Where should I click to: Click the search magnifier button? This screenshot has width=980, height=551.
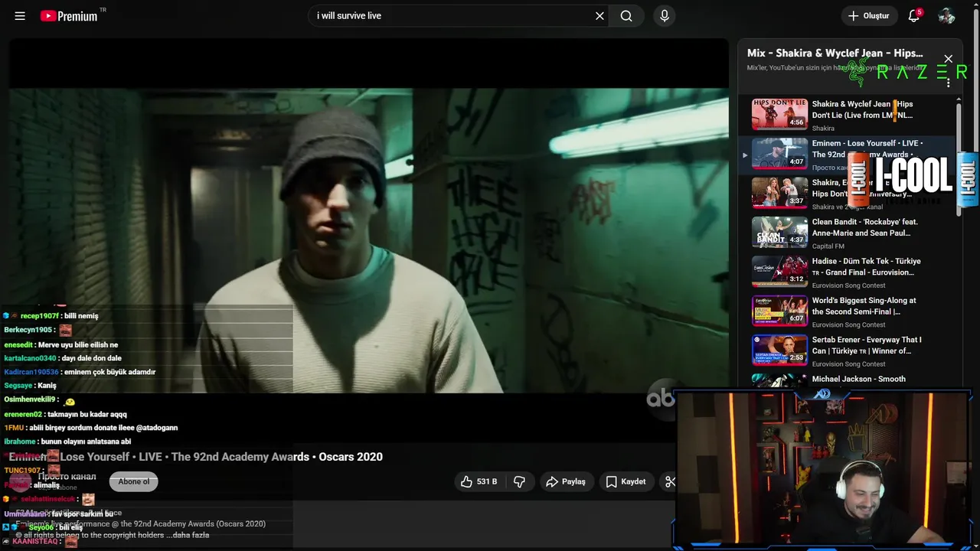(626, 16)
